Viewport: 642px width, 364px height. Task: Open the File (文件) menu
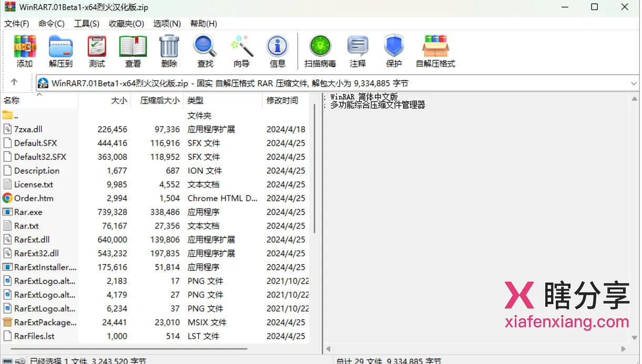[x=17, y=24]
